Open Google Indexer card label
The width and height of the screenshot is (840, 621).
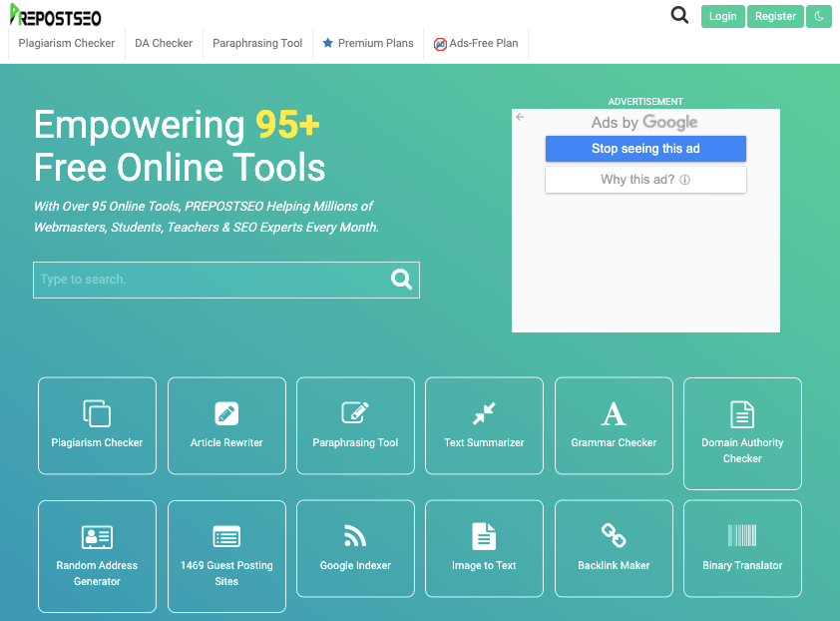[x=355, y=566]
